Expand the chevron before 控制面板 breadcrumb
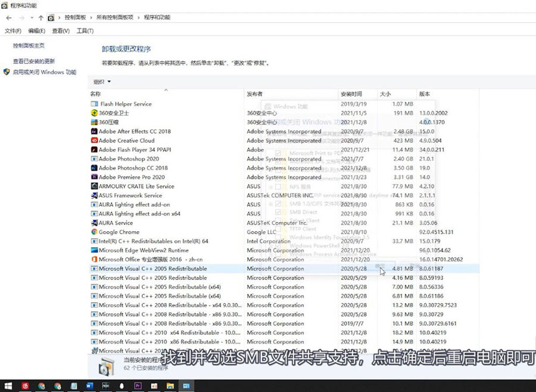Viewport: 536px width, 392px height. (x=60, y=17)
